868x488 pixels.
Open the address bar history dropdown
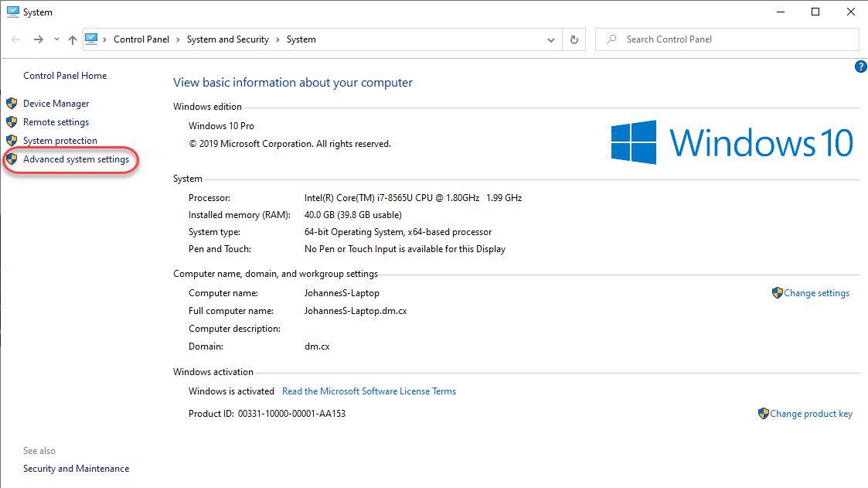tap(551, 40)
